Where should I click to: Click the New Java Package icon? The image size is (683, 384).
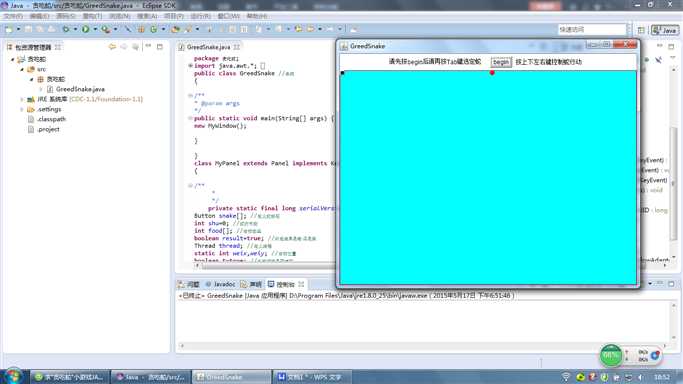[x=141, y=29]
